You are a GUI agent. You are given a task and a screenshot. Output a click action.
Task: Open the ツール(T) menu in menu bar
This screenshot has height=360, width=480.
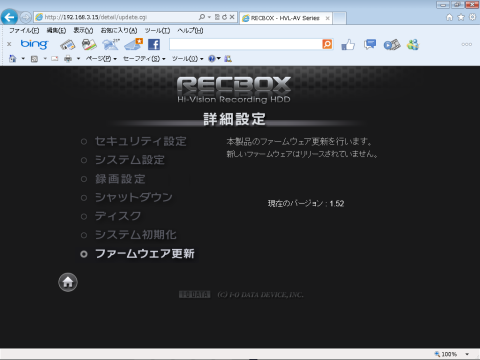pyautogui.click(x=157, y=31)
